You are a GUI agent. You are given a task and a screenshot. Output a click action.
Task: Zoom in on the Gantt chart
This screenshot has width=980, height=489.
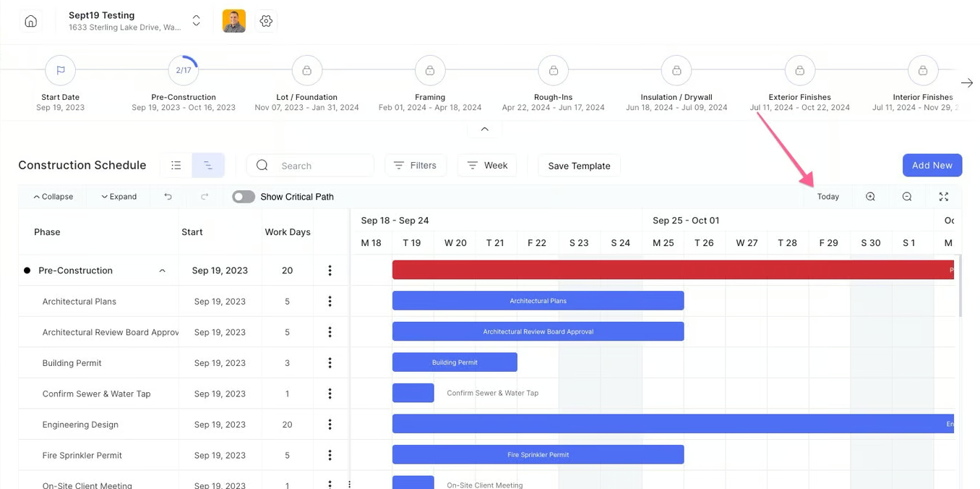871,197
